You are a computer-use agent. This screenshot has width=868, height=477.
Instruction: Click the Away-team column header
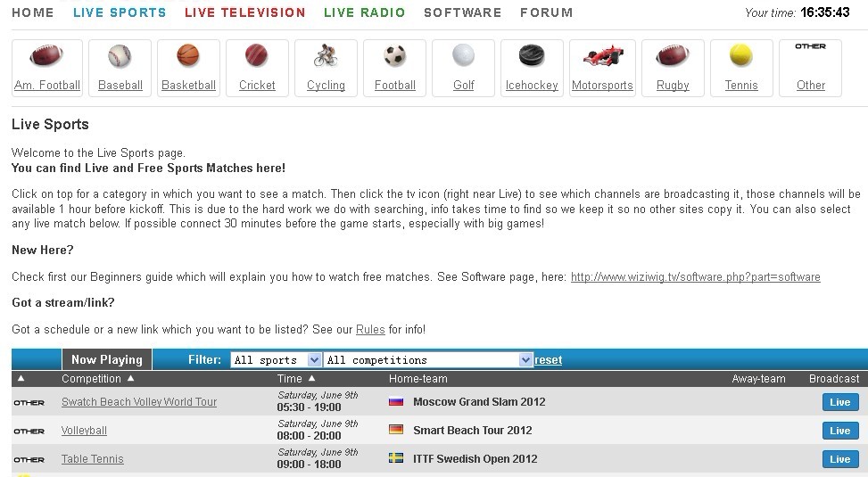758,379
